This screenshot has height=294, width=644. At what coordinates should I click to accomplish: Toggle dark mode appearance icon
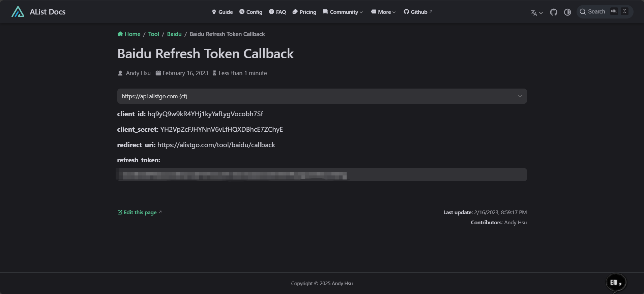(567, 12)
